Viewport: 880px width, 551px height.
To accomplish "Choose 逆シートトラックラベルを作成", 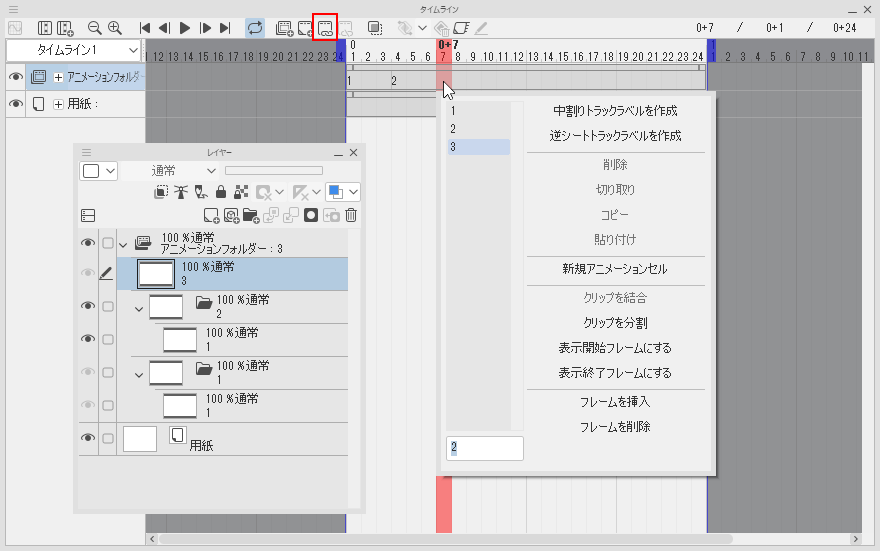I will pyautogui.click(x=615, y=136).
